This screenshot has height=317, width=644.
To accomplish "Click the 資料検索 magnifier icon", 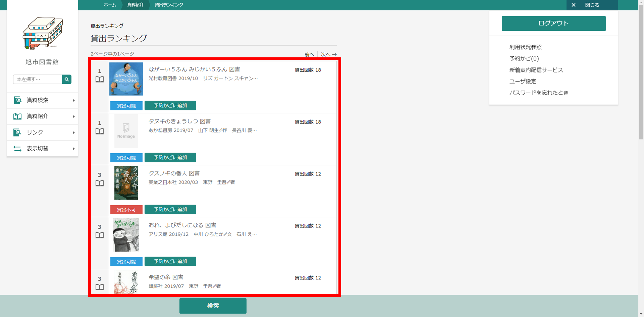I will tap(17, 100).
